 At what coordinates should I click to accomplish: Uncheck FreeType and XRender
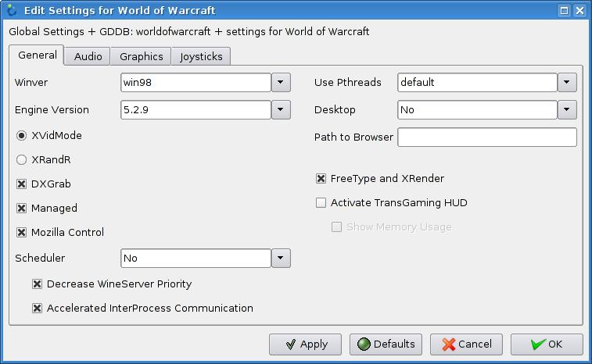[321, 178]
